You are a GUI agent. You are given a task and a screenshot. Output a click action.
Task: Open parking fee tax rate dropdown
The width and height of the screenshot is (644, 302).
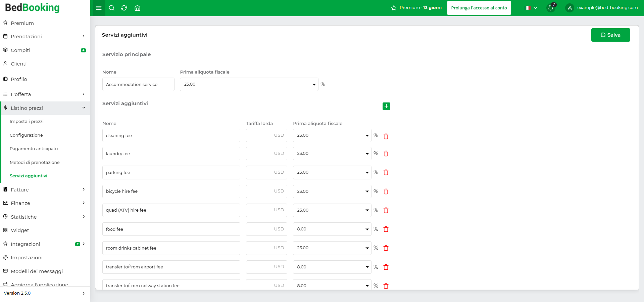tap(332, 172)
